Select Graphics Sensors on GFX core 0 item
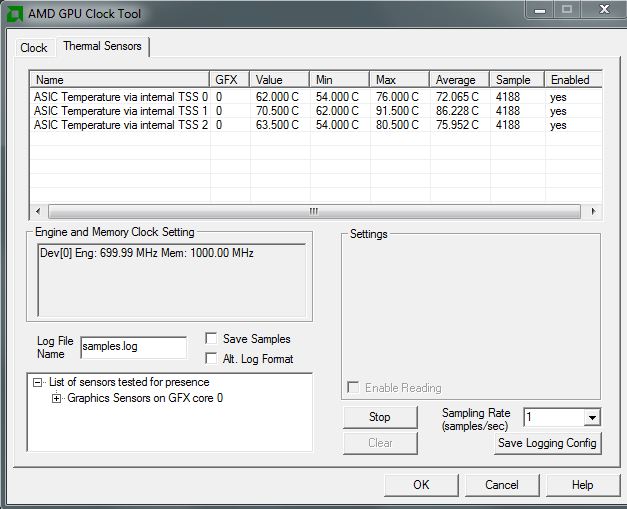 click(x=145, y=398)
